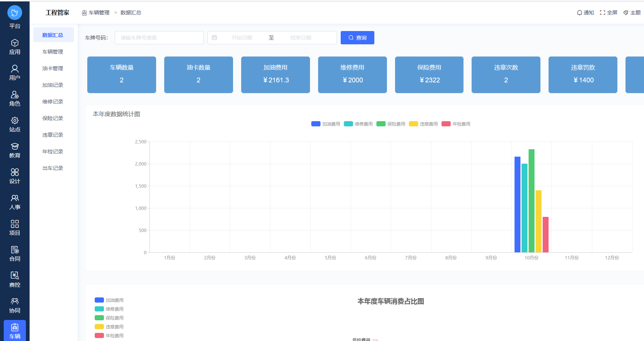Toggle 全屏 fullscreen mode
644x341 pixels.
[x=608, y=13]
